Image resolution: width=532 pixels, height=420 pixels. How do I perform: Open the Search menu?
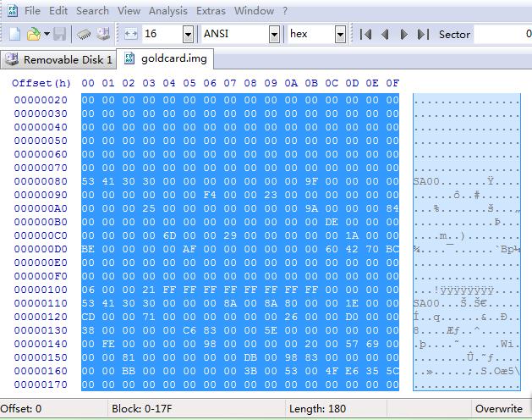[x=92, y=11]
